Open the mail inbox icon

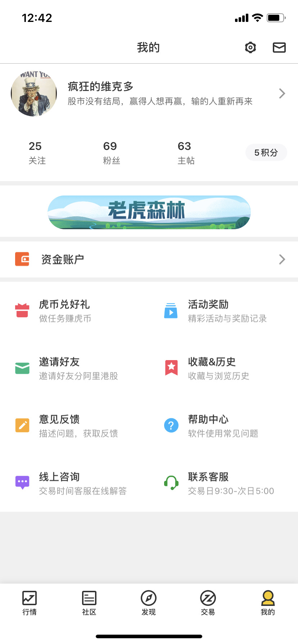coord(279,47)
